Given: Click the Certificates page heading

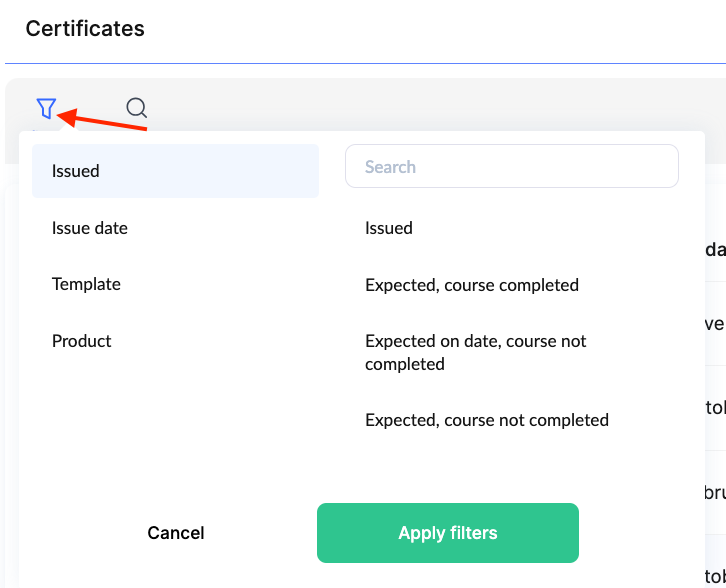Looking at the screenshot, I should (x=85, y=29).
